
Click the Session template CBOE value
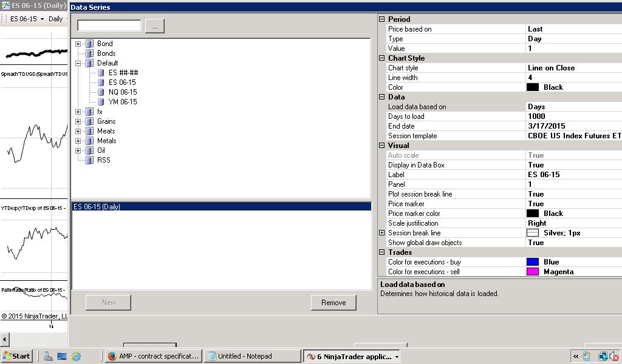(575, 136)
